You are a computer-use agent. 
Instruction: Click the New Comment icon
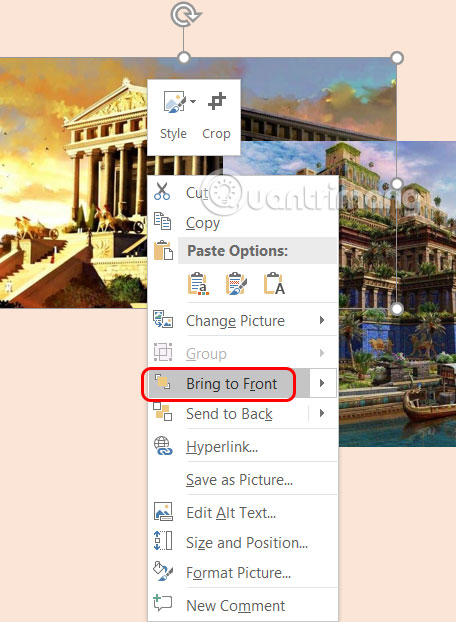pos(163,603)
